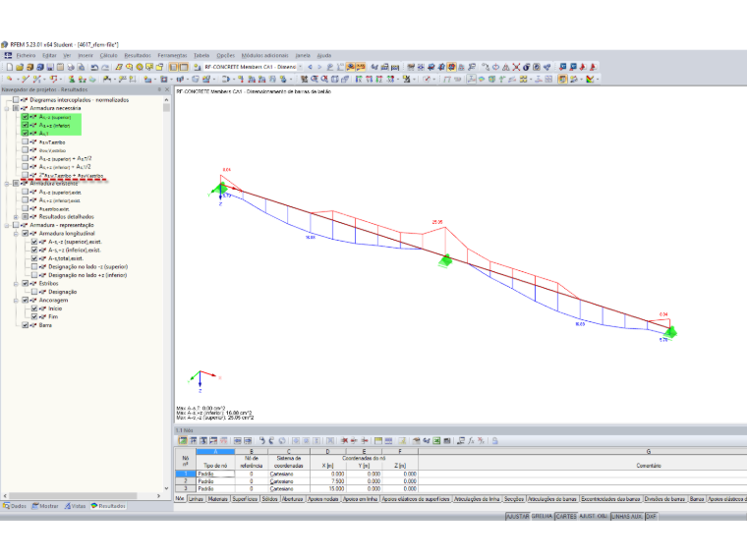The width and height of the screenshot is (747, 560).
Task: Collapse the Armadura existente tree node
Action: click(7, 184)
